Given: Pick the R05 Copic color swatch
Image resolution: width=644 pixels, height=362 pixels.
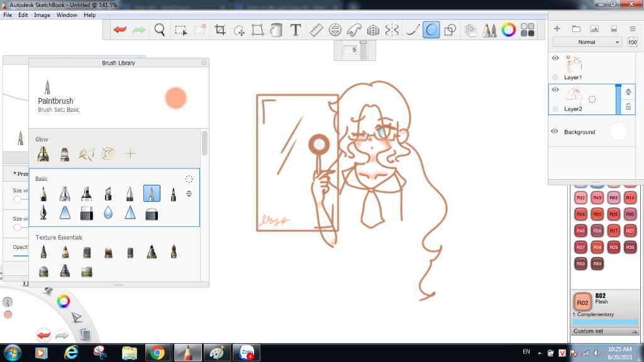Looking at the screenshot, I should (x=597, y=214).
